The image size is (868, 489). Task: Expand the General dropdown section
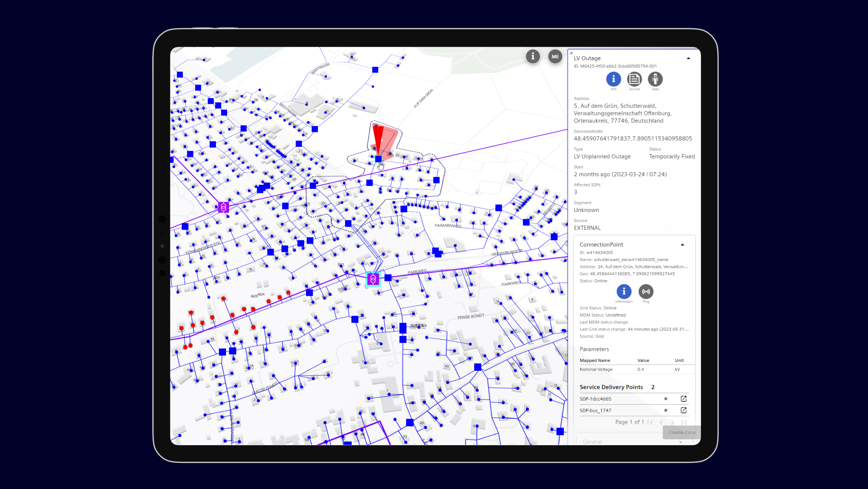click(680, 442)
